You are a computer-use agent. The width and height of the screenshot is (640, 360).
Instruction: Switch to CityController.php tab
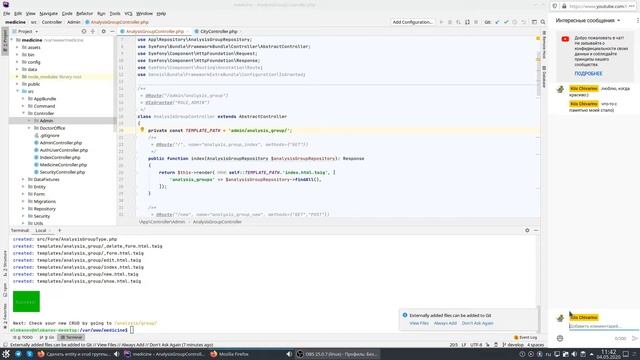218,31
